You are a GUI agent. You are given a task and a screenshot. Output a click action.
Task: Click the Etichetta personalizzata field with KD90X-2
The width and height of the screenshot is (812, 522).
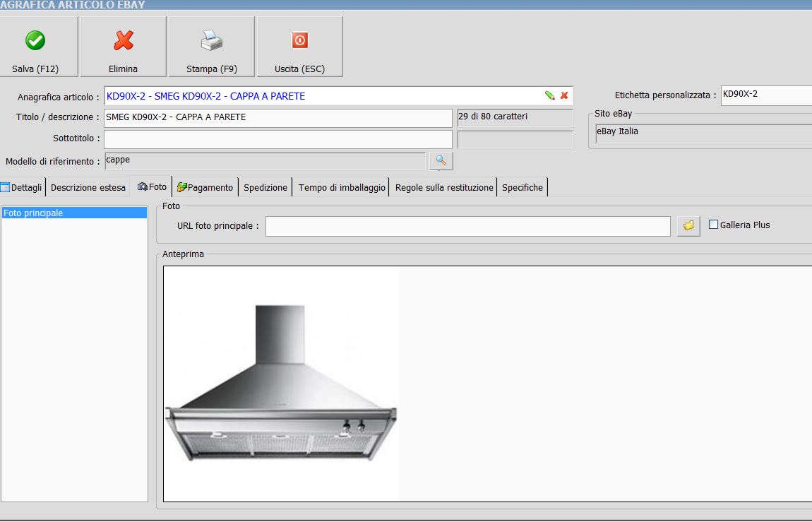(766, 95)
